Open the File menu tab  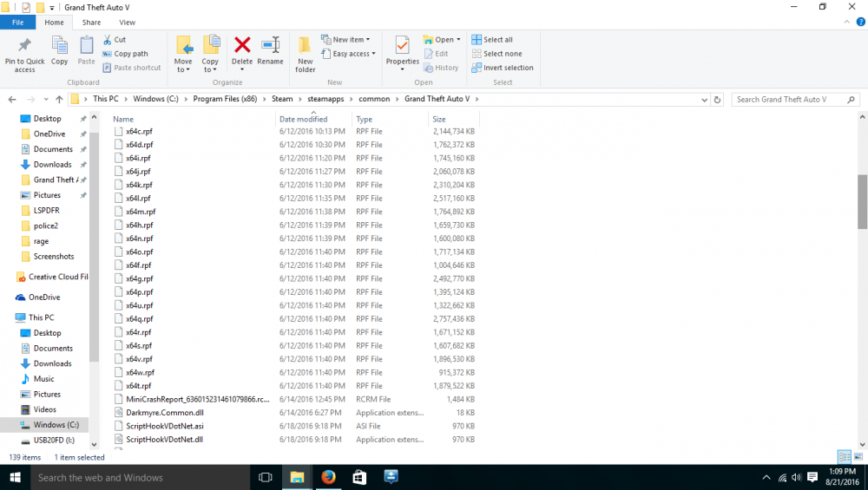[x=17, y=23]
